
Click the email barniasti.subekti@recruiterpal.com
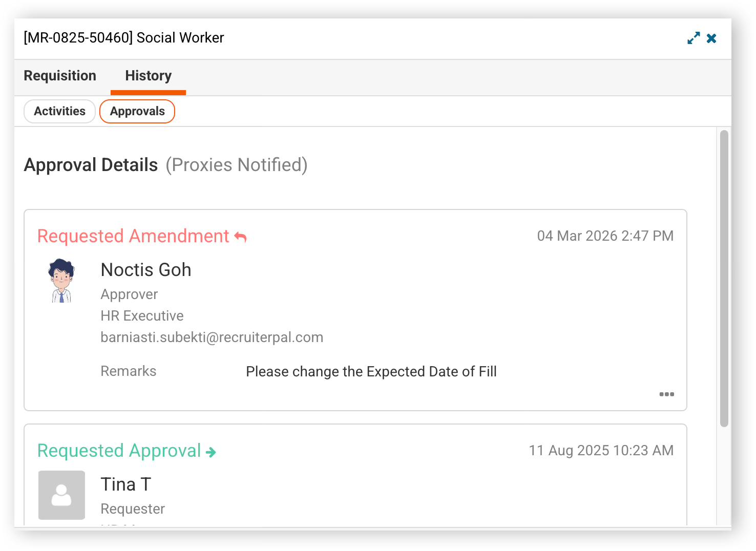(212, 337)
